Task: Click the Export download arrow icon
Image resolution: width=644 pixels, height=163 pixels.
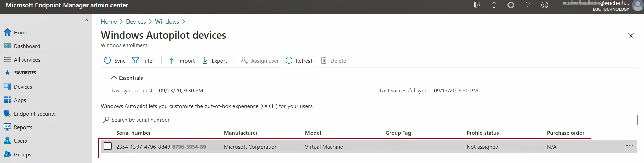Action: [205, 61]
